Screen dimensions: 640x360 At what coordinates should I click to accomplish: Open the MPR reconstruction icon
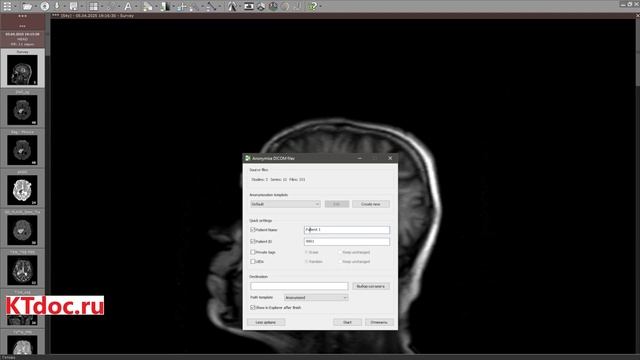click(261, 6)
